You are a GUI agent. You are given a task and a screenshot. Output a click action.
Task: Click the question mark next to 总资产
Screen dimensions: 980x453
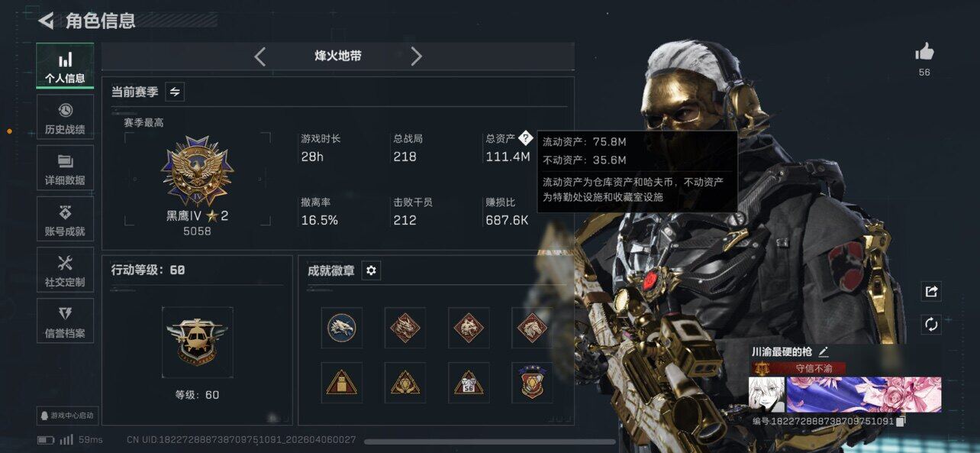(525, 138)
